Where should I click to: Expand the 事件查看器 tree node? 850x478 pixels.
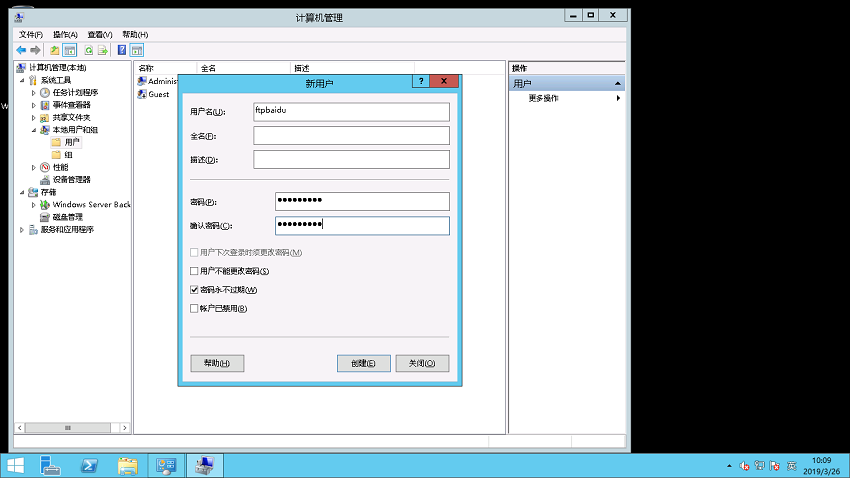34,105
